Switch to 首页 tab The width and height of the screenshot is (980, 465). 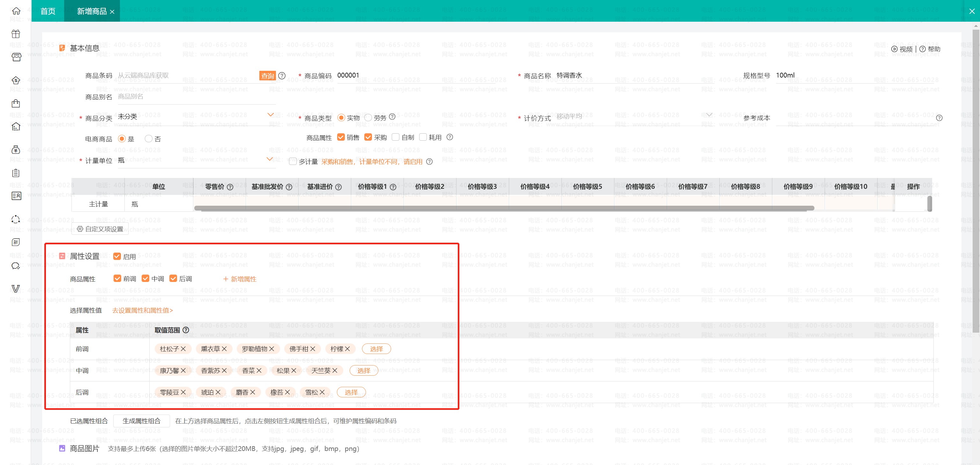[48, 11]
